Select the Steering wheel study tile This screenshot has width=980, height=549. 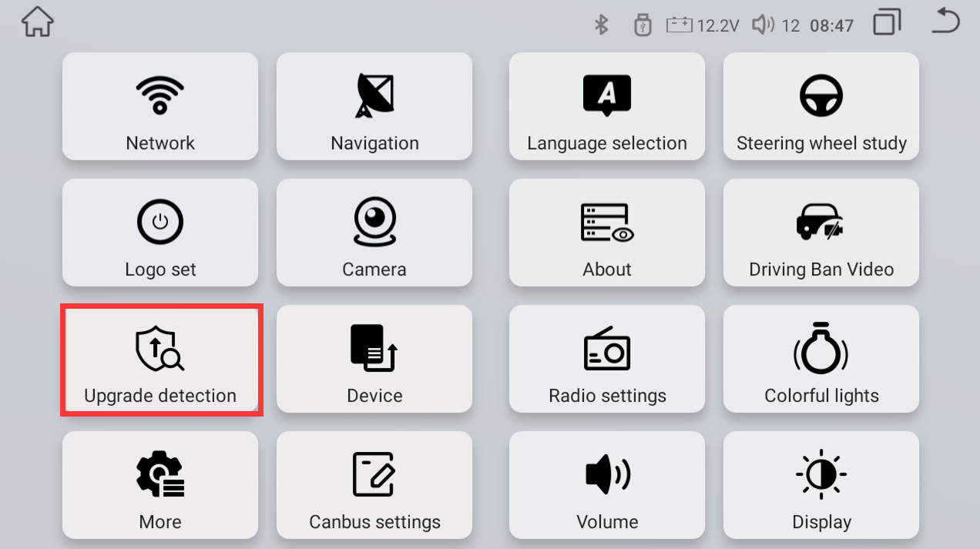(821, 106)
